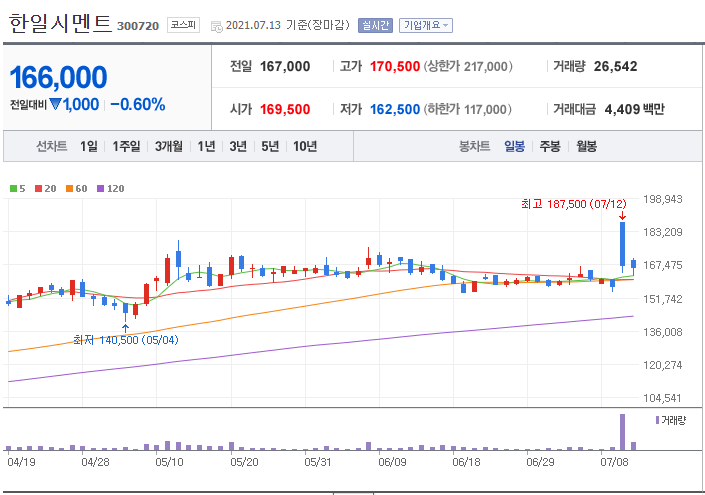The width and height of the screenshot is (705, 495).
Task: Click the 한일시멘트 stock name heading
Action: (x=60, y=23)
